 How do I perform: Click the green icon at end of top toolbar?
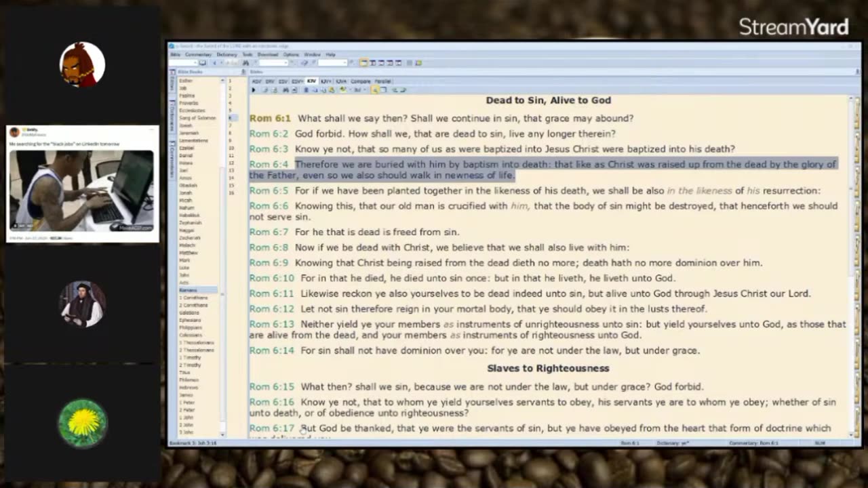coord(418,62)
